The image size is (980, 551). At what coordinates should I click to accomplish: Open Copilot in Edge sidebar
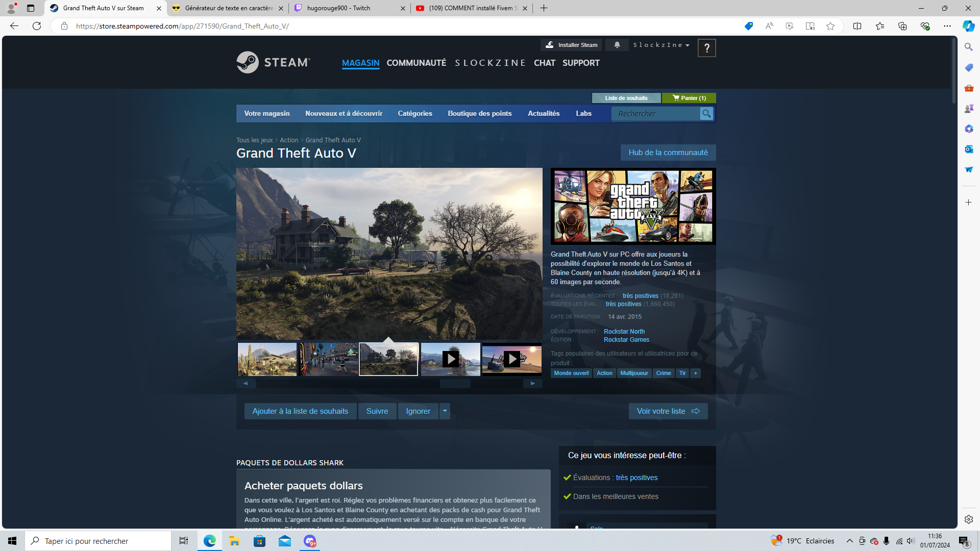[x=968, y=26]
